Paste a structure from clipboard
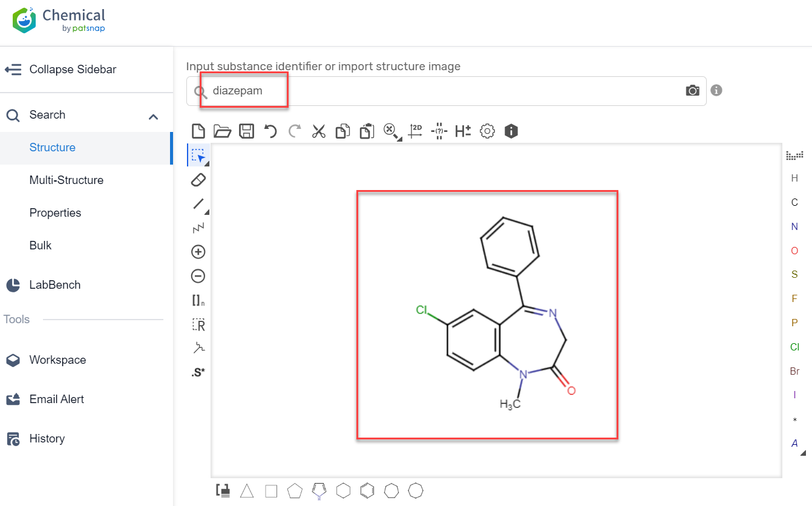The image size is (812, 506). 367,131
